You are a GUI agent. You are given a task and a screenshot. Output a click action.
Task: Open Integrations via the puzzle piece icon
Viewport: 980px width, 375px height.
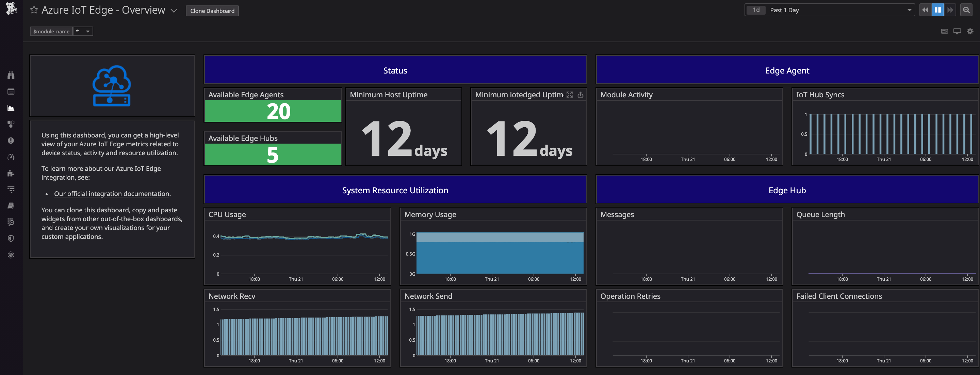point(11,173)
